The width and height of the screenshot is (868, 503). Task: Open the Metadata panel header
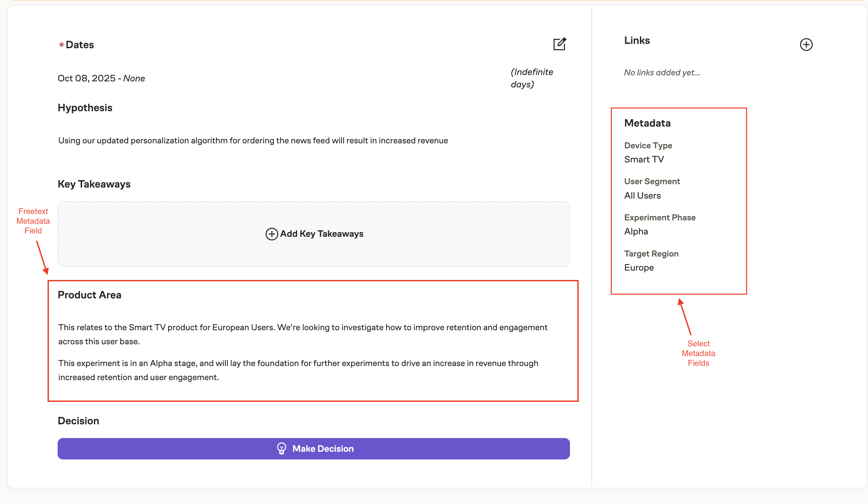647,123
